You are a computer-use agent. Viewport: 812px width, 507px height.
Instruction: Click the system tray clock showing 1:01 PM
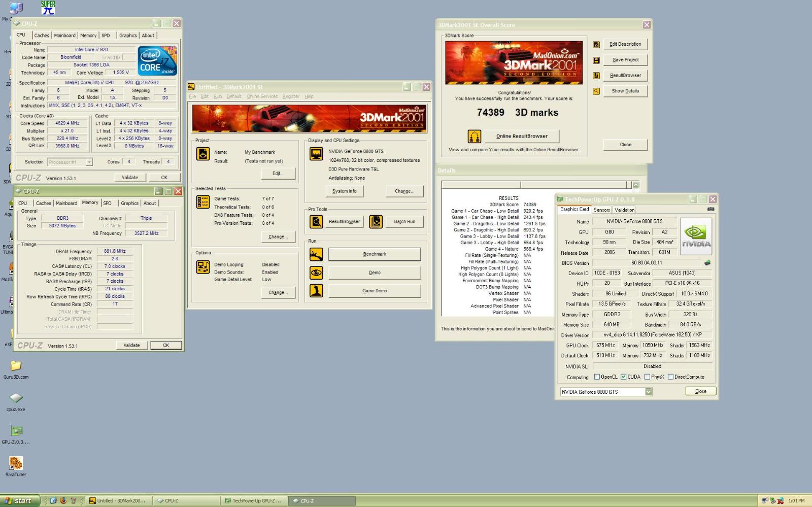(x=796, y=501)
